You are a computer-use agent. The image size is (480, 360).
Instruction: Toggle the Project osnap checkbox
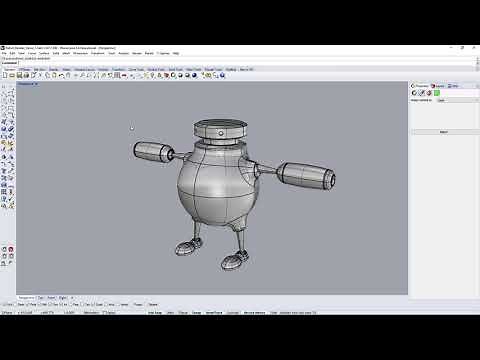[138, 304]
